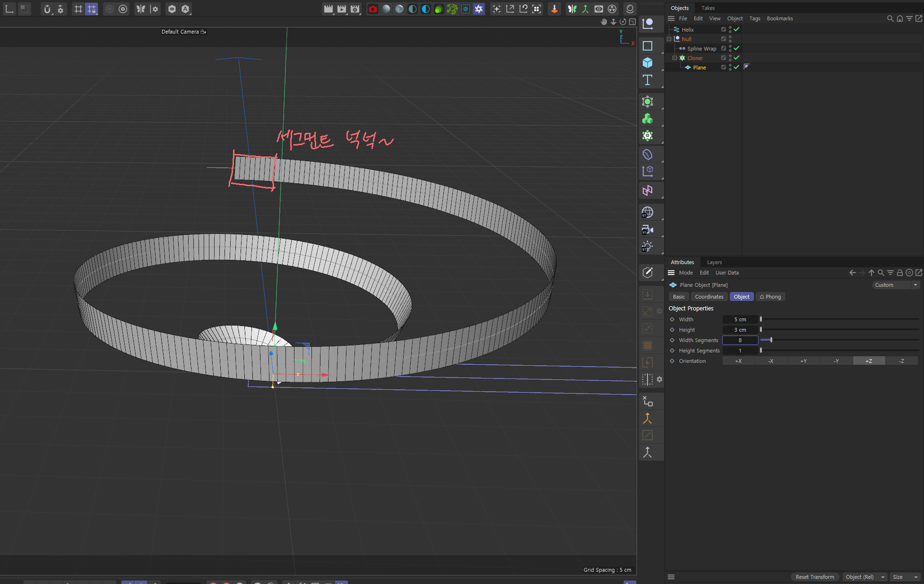
Task: Open the Attributes manager hamburger menu
Action: (x=671, y=273)
